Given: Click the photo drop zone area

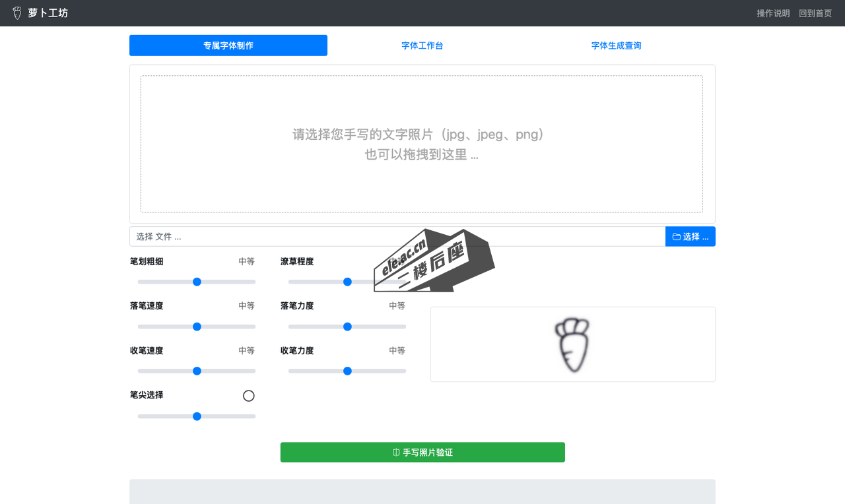Looking at the screenshot, I should [x=422, y=144].
